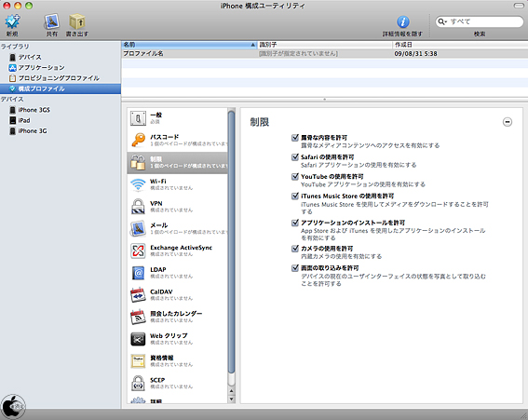
Task: Select the プロファイル名 profile row
Action: [x=325, y=54]
